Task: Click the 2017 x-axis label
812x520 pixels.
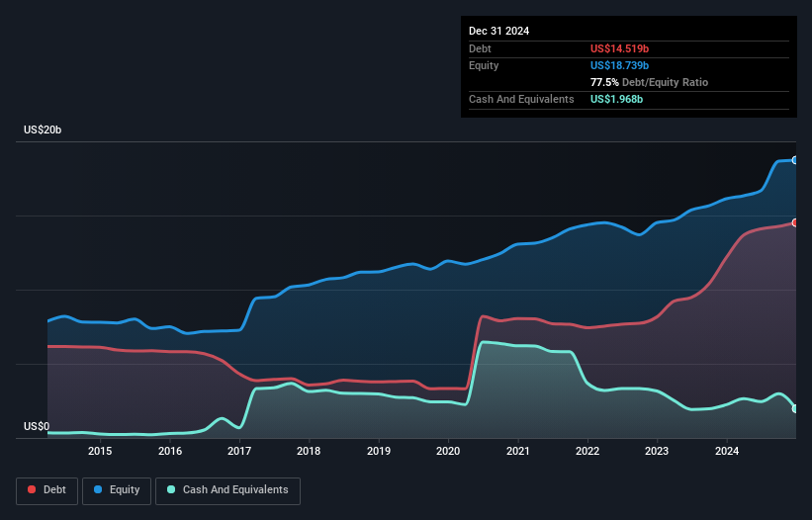Action: [x=239, y=451]
